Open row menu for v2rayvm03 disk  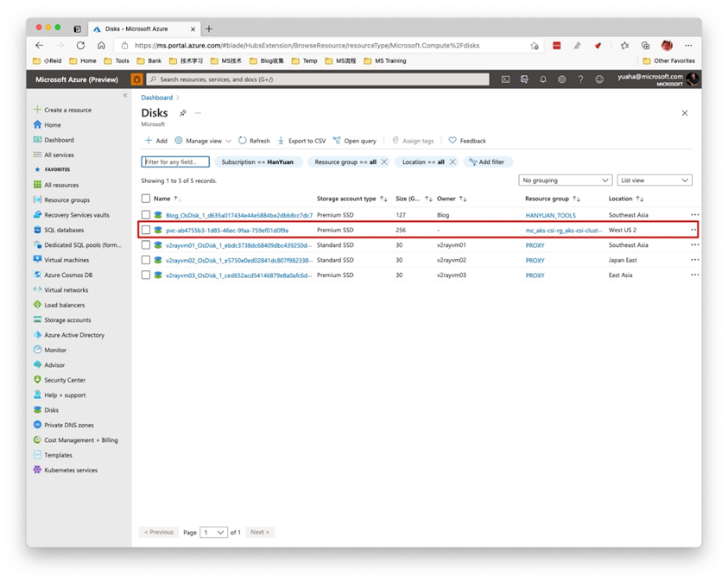tap(694, 275)
